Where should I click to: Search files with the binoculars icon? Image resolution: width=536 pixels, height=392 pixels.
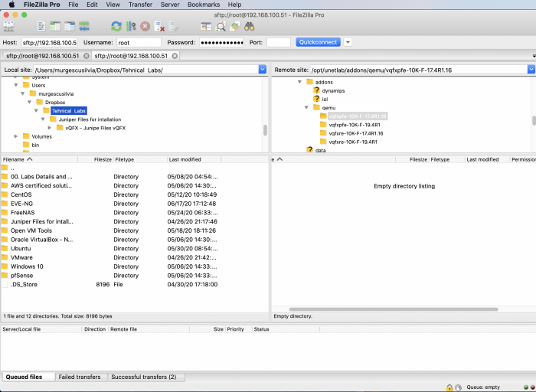click(x=249, y=26)
